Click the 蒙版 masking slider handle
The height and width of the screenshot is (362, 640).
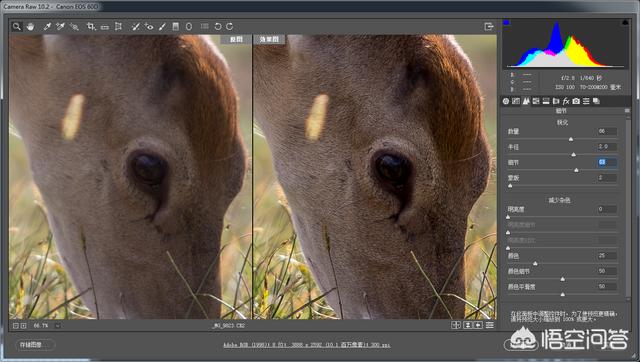(x=510, y=186)
